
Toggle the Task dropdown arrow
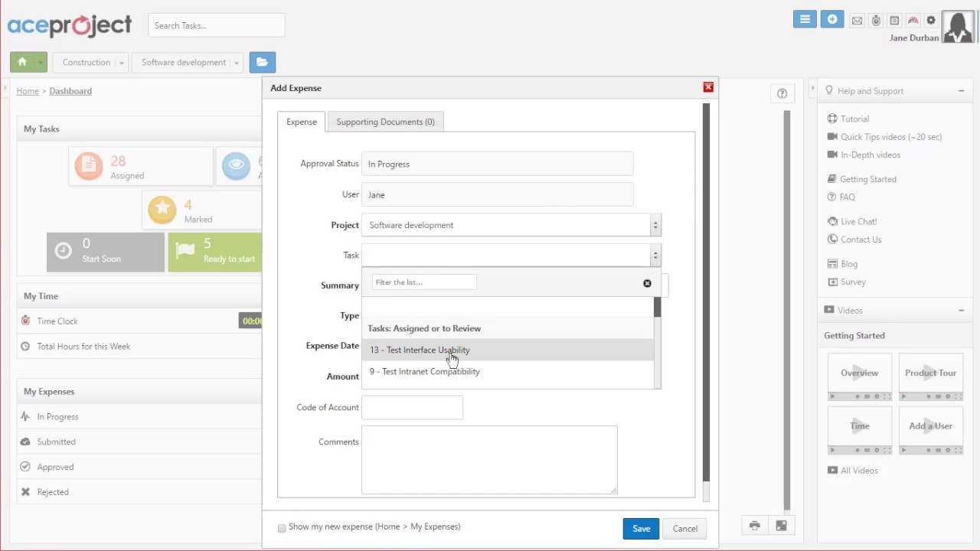click(655, 255)
